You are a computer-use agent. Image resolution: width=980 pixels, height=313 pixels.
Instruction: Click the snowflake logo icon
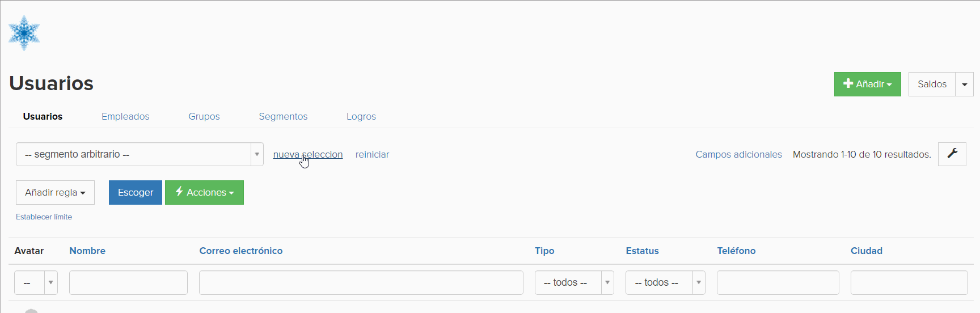(24, 33)
